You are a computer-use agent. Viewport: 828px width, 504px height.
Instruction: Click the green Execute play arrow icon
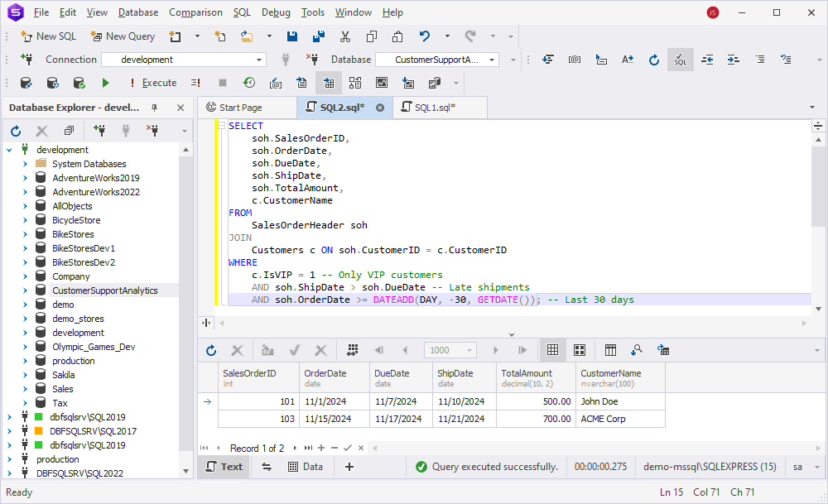point(106,83)
